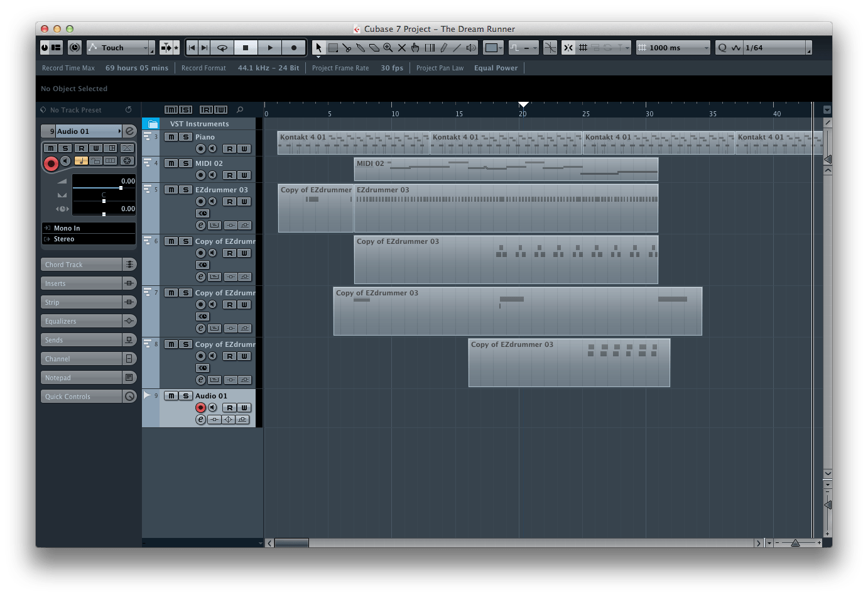Click the Stereo output routing
The width and height of the screenshot is (868, 597).
(89, 239)
